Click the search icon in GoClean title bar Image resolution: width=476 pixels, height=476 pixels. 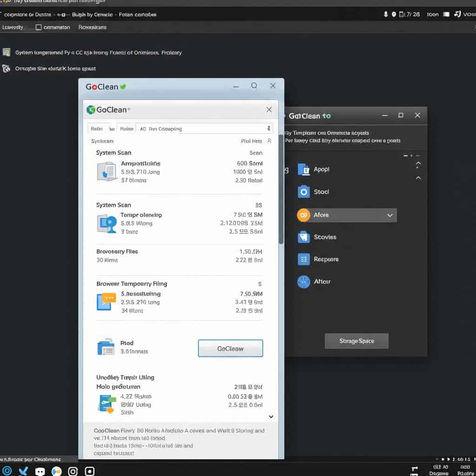[x=254, y=86]
